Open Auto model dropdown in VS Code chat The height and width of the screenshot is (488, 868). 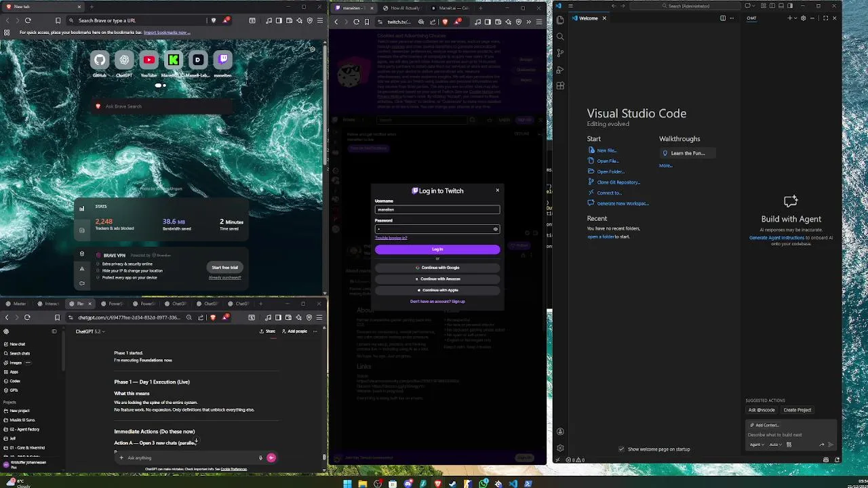pyautogui.click(x=775, y=445)
